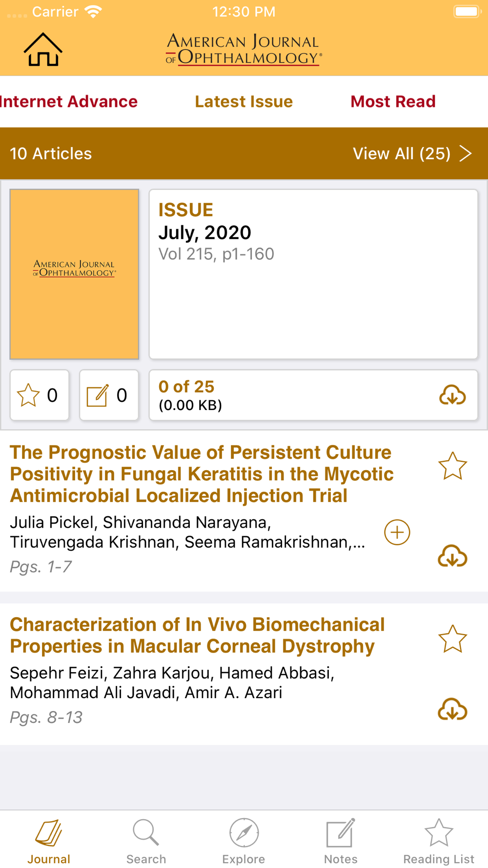Open the journal cover thumbnail
The image size is (488, 868).
74,274
